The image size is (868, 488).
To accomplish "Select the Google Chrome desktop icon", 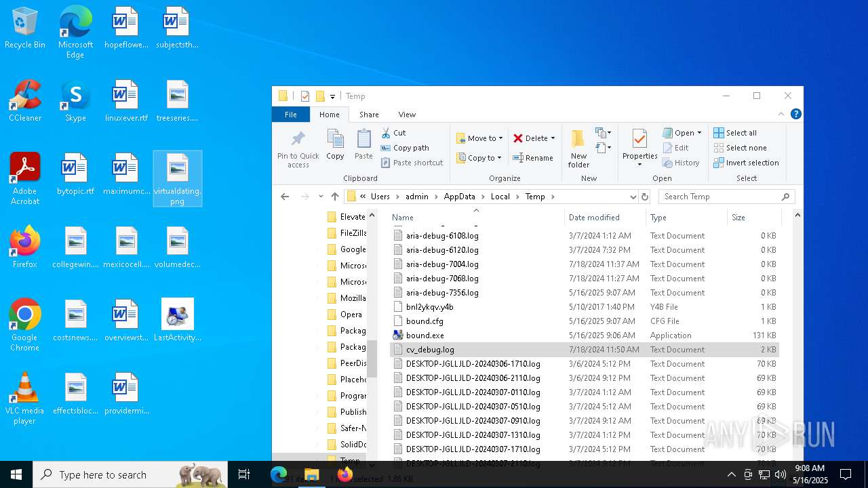I will (25, 325).
